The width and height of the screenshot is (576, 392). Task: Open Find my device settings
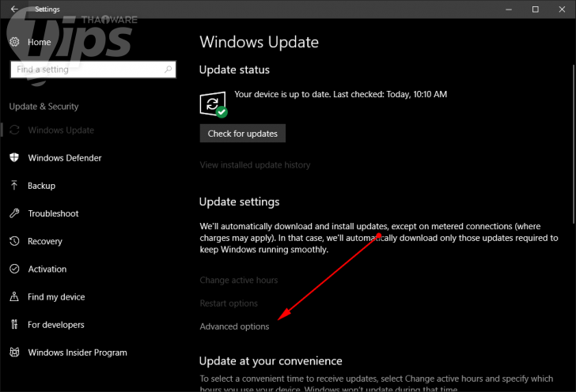[56, 297]
